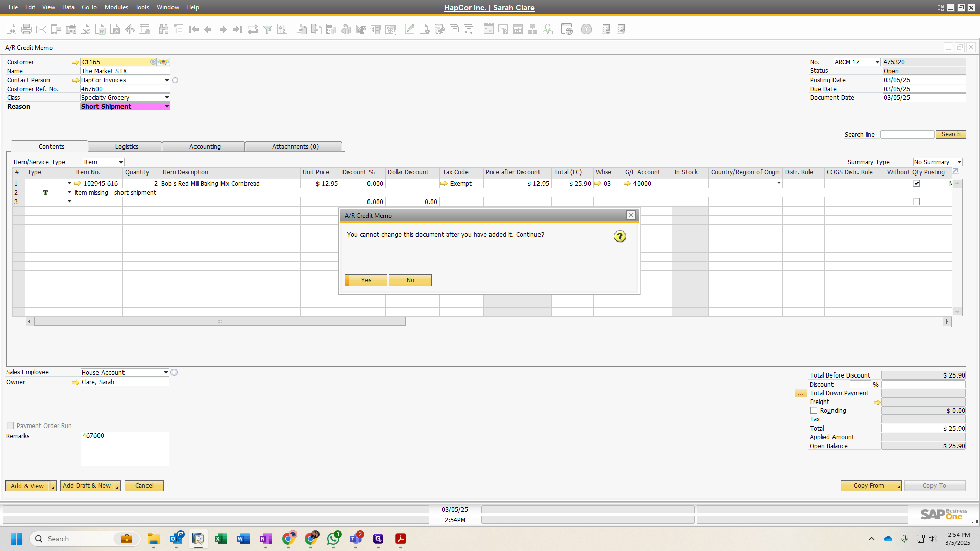Enable the Rounding checkbox
Image resolution: width=980 pixels, height=551 pixels.
point(814,411)
